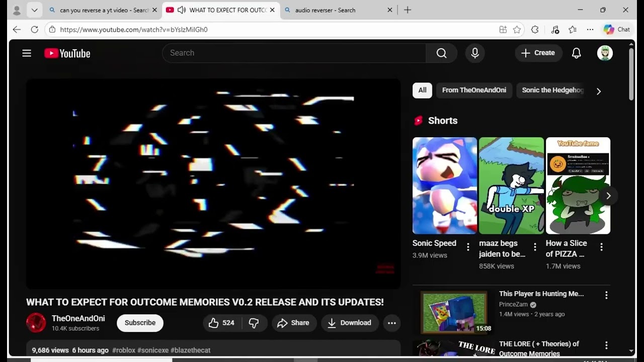Subscribe to TheOneAndOni

(x=140, y=323)
